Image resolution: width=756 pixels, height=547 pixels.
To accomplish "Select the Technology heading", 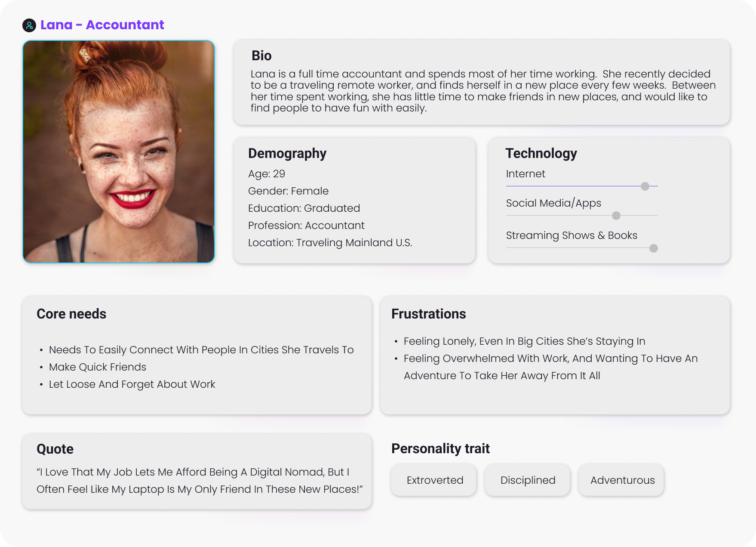I will click(x=541, y=153).
